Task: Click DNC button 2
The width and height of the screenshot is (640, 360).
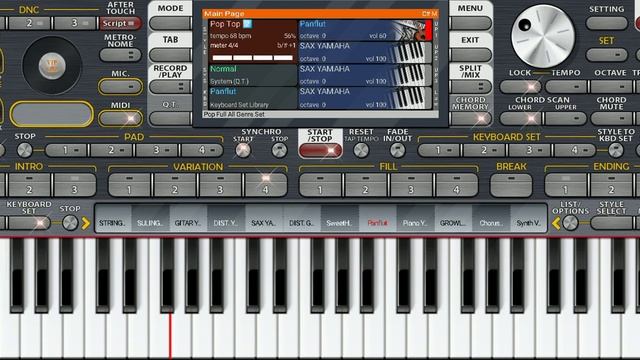Action: click(x=29, y=23)
